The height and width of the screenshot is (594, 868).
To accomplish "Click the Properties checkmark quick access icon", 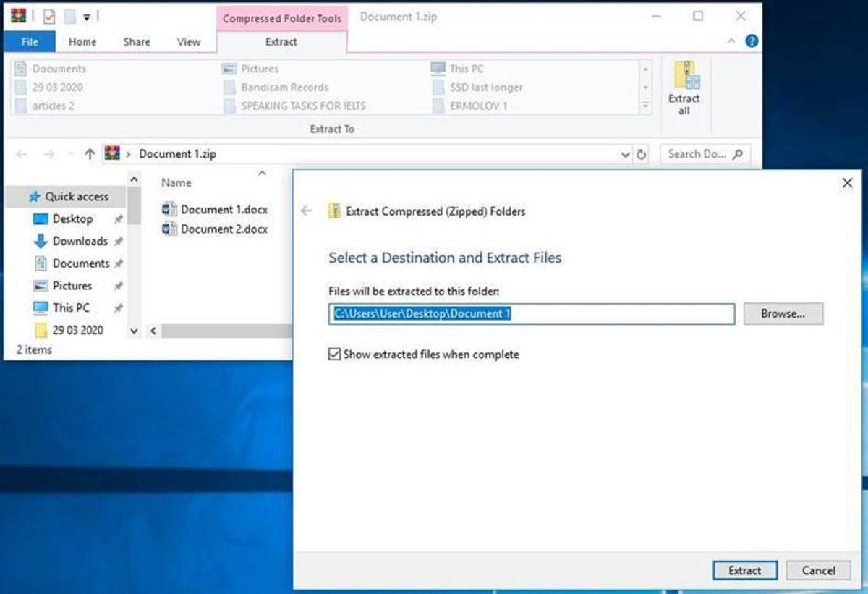I will (x=49, y=16).
